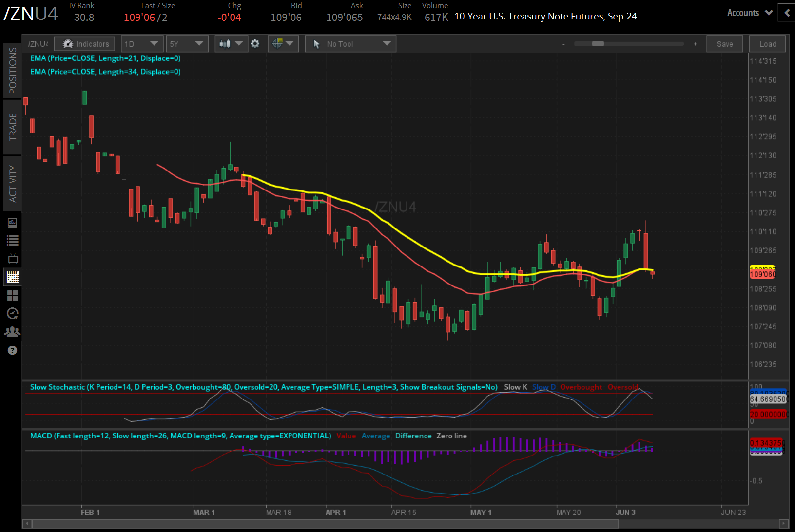Open the four-square grid icon in the sidebar

coord(13,296)
